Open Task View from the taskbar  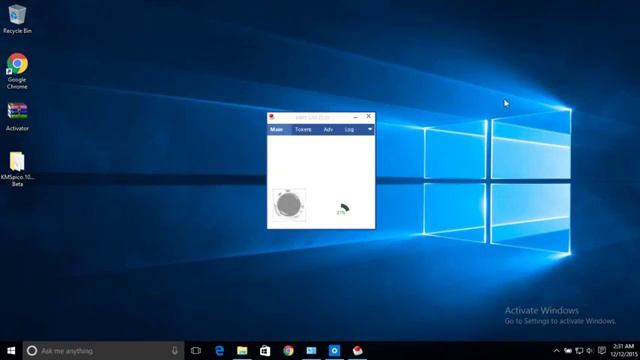point(196,351)
